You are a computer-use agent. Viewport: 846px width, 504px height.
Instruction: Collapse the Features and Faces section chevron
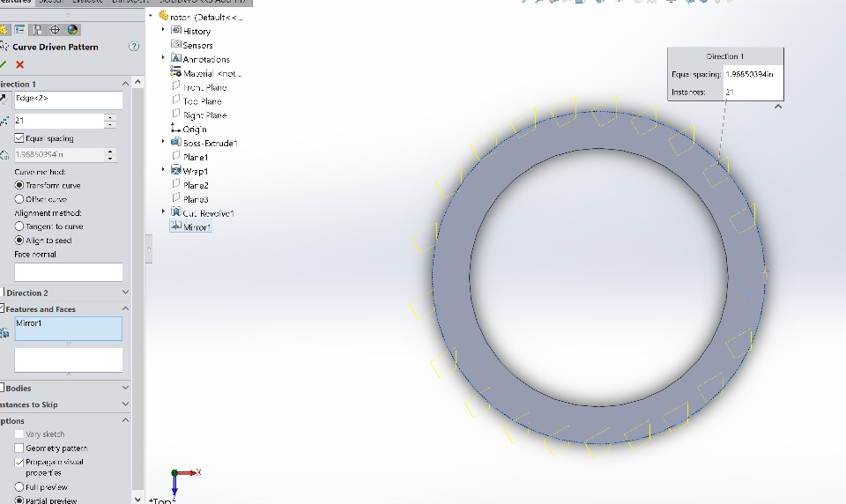pos(125,308)
